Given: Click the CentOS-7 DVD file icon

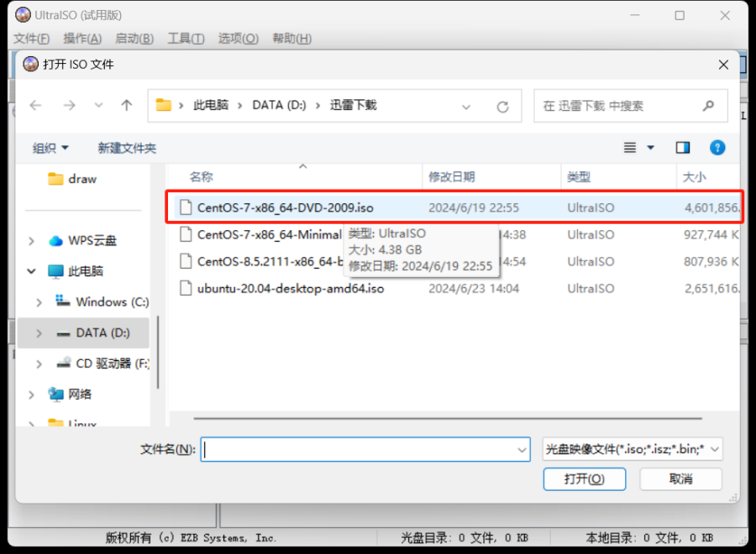Looking at the screenshot, I should (186, 207).
